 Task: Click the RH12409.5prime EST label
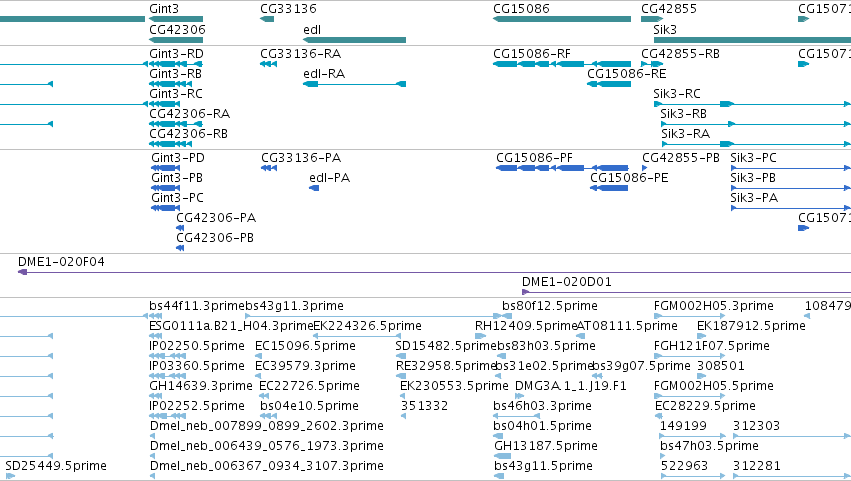click(x=526, y=326)
